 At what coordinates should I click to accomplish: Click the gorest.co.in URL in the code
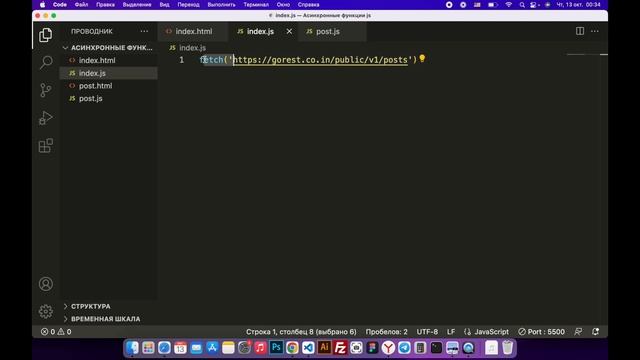pos(320,60)
